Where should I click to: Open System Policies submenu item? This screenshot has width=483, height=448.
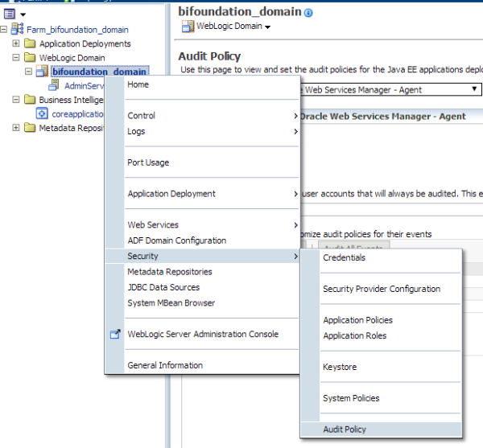(382, 398)
